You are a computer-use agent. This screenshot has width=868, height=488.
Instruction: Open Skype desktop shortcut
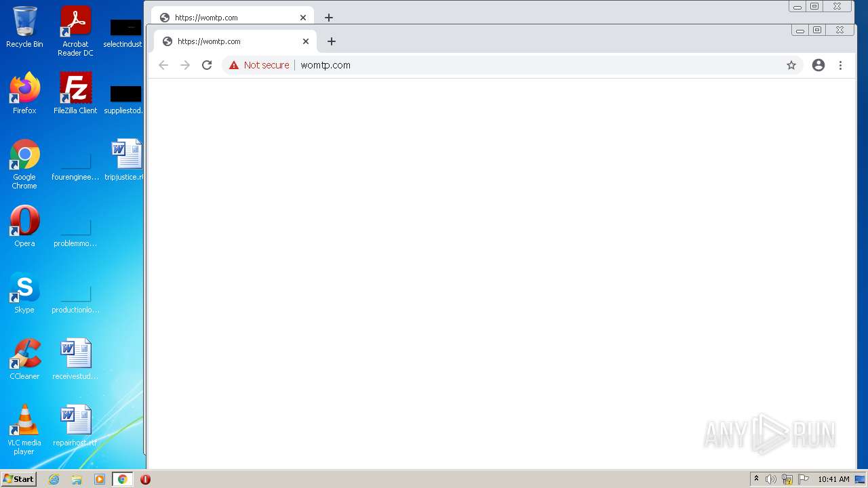click(24, 293)
